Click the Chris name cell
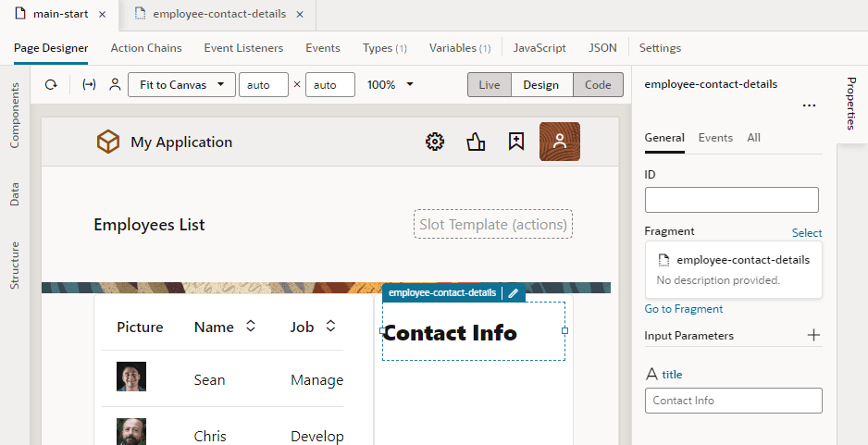Screen dimensions: 868x445 tap(210, 436)
